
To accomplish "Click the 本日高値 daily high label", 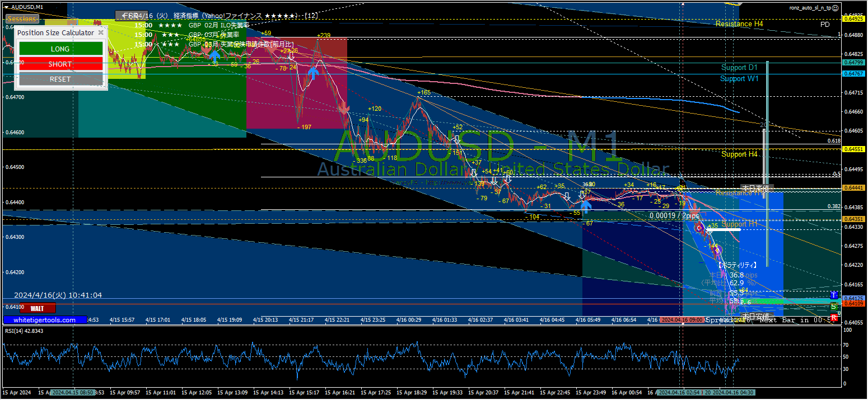I will pyautogui.click(x=755, y=188).
